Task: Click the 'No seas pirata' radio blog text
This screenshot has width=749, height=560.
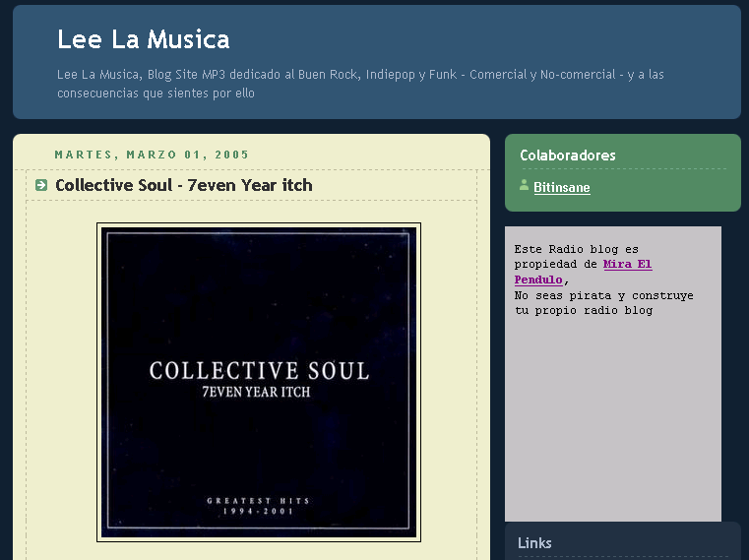Action: click(x=603, y=295)
